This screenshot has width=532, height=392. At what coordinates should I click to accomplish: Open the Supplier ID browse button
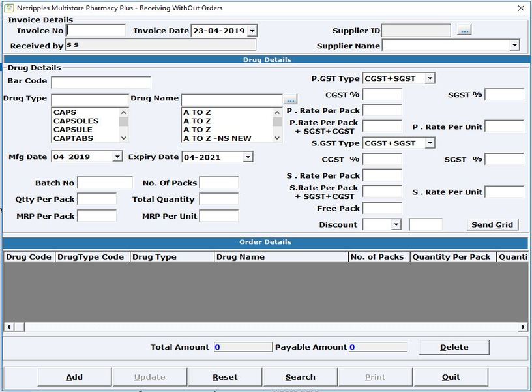(x=464, y=30)
